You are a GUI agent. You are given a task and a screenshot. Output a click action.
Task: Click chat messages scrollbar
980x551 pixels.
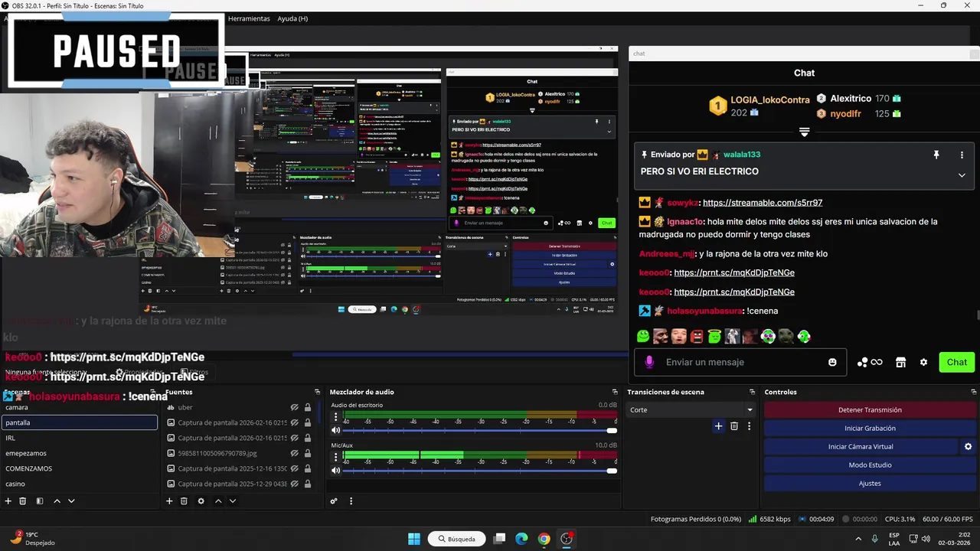coord(977,315)
